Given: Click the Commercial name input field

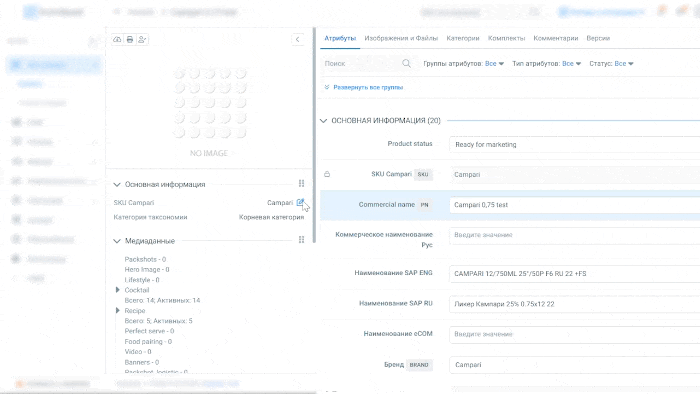Looking at the screenshot, I should pyautogui.click(x=575, y=205).
